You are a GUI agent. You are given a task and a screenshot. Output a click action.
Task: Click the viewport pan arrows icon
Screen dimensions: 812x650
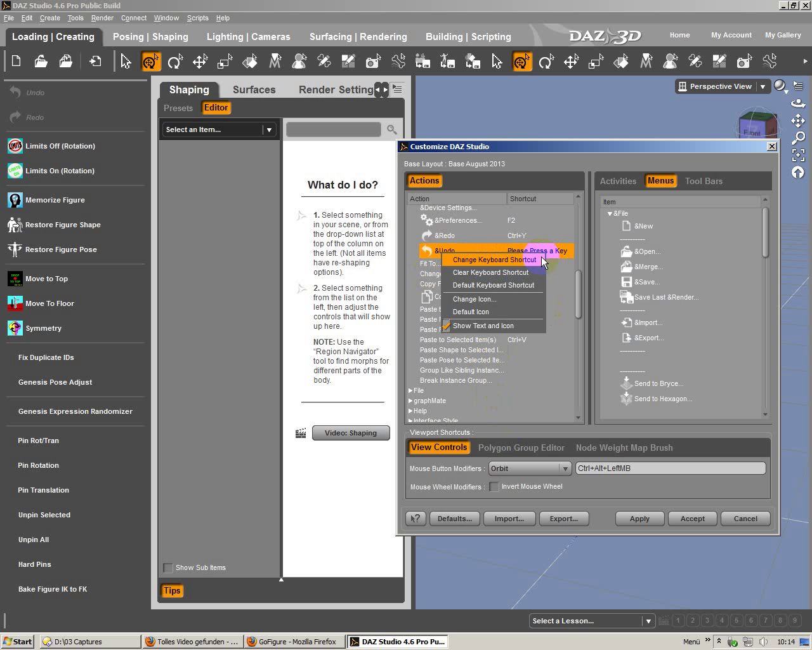[x=798, y=121]
